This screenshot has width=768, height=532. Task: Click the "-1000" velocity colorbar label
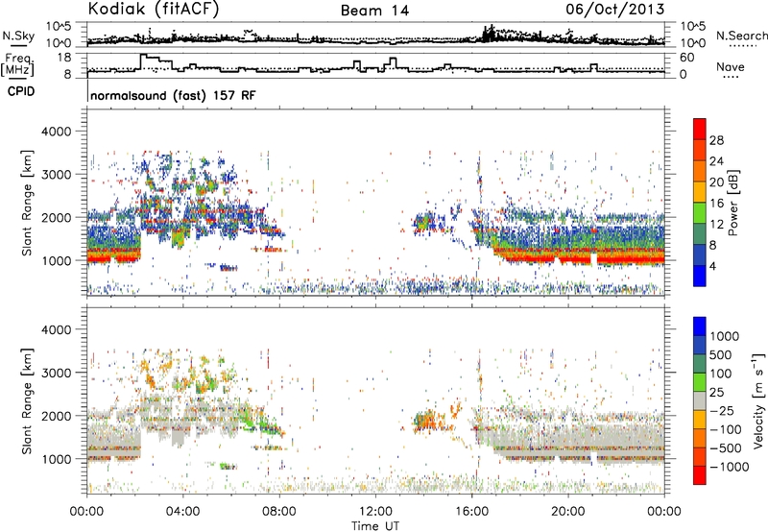coord(730,467)
